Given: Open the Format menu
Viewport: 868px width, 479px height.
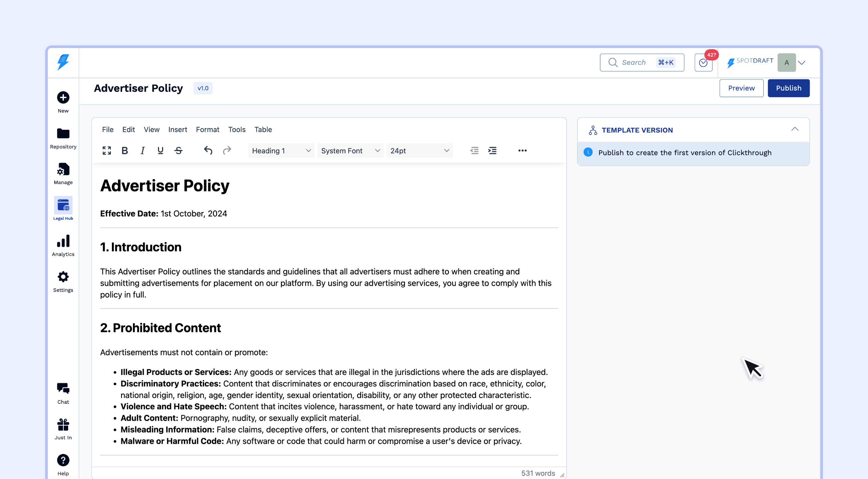Looking at the screenshot, I should coord(208,129).
